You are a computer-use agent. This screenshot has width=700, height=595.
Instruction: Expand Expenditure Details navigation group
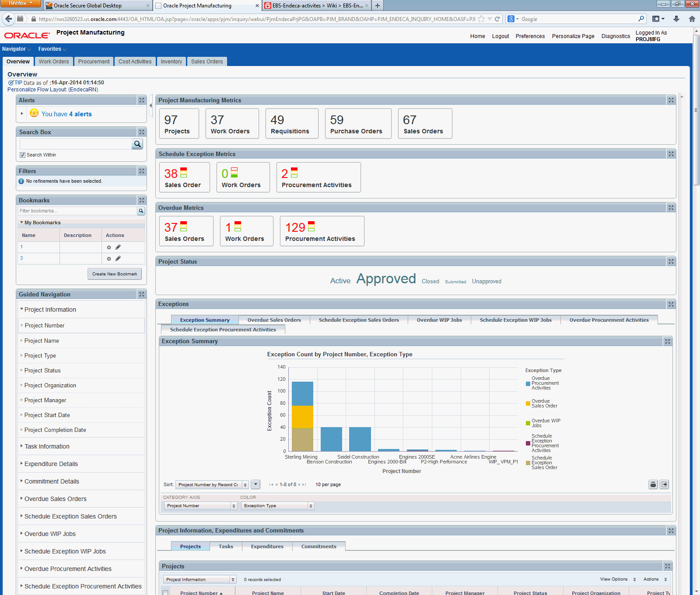point(21,463)
